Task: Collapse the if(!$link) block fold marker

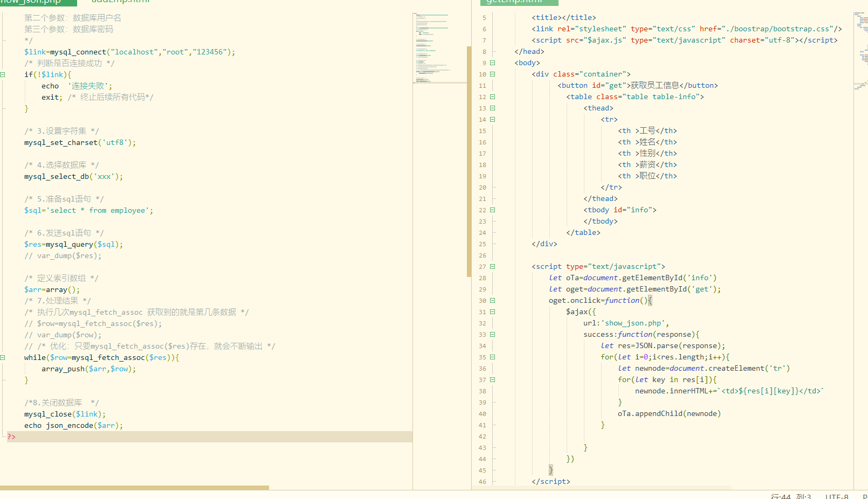Action: pos(3,75)
